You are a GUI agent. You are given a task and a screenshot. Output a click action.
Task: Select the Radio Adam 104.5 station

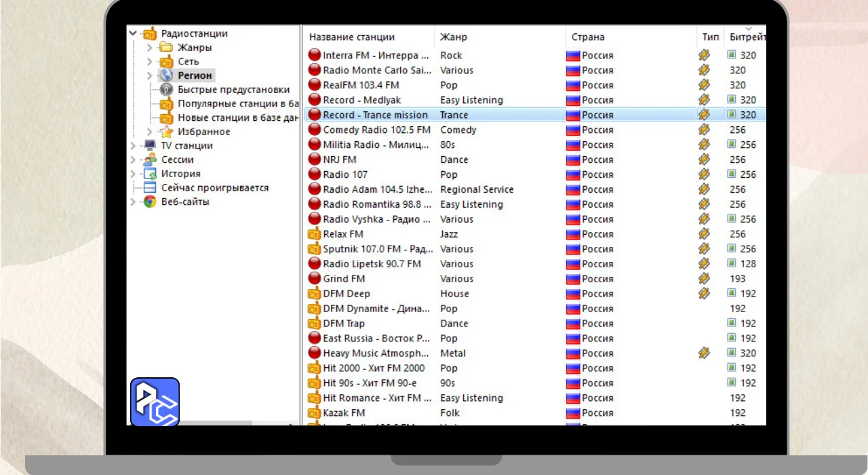tap(535, 189)
